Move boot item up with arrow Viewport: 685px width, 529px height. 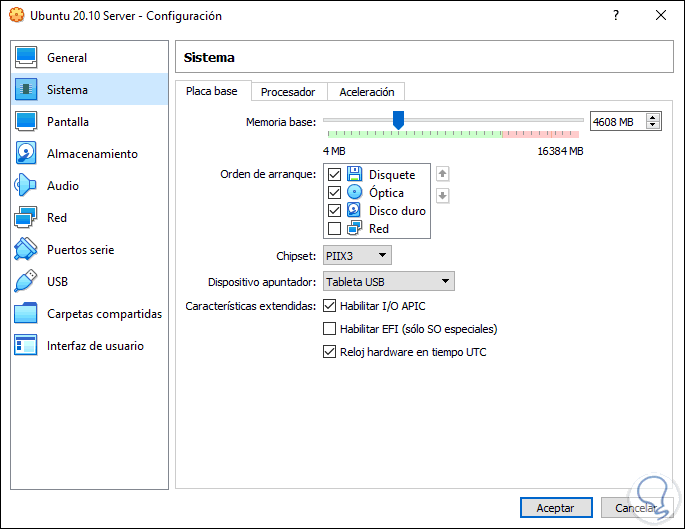click(x=443, y=174)
